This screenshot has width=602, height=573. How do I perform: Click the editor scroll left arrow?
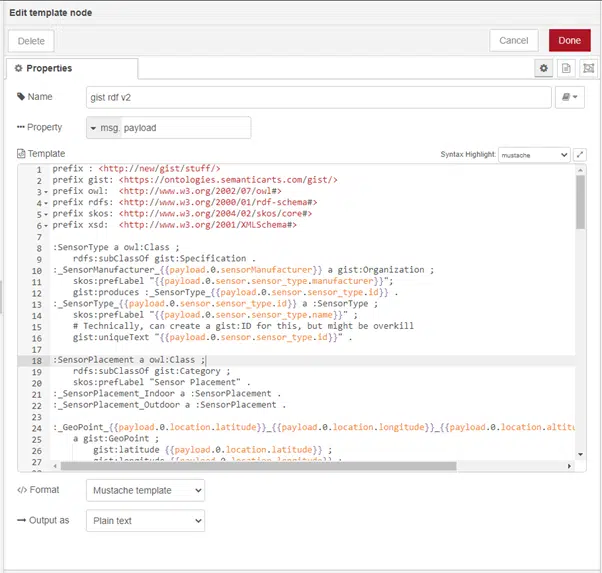tap(55, 466)
